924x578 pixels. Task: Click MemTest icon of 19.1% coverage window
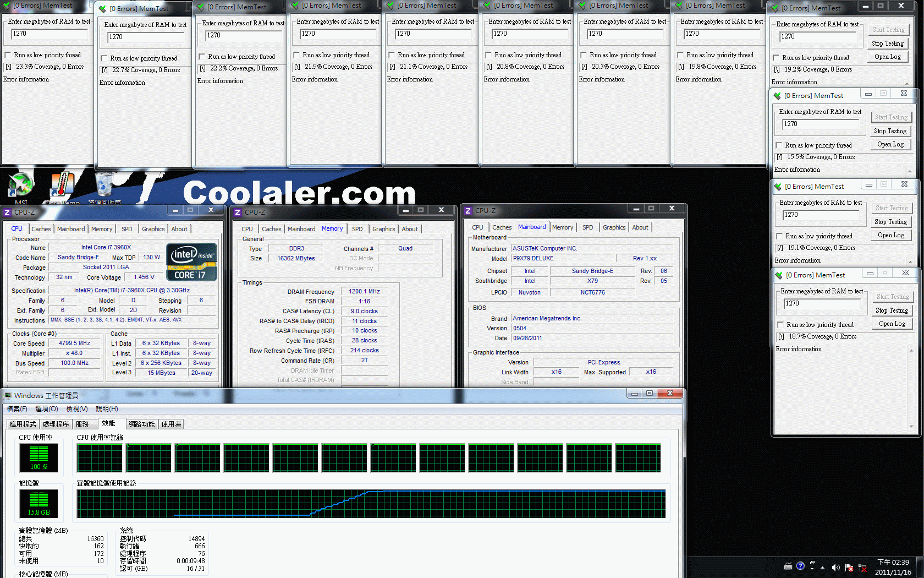point(778,187)
